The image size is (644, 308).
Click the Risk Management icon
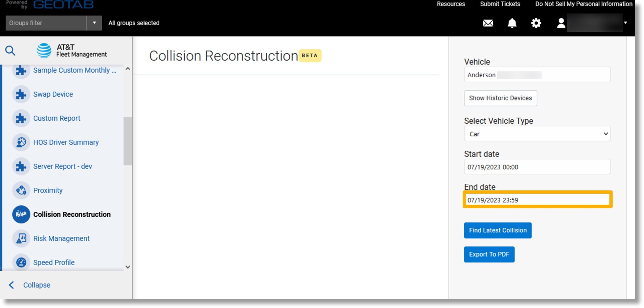(21, 238)
